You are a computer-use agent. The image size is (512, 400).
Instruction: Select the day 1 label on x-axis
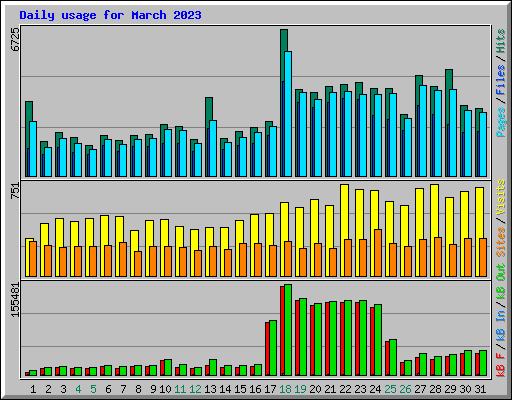[x=33, y=389]
